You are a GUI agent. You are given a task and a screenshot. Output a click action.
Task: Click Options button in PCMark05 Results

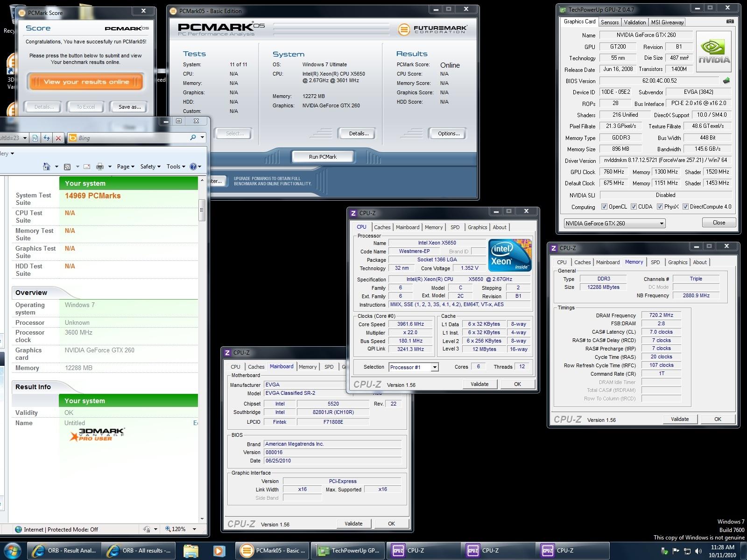point(449,133)
